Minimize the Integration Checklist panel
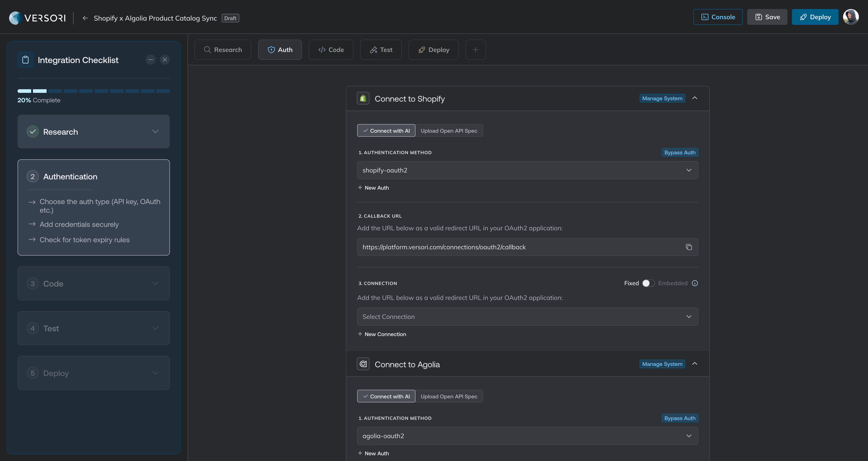868x461 pixels. [x=151, y=60]
